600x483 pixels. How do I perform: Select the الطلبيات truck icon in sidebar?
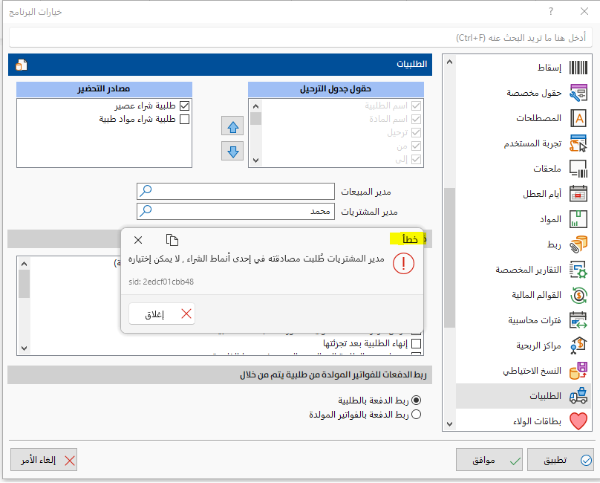578,396
